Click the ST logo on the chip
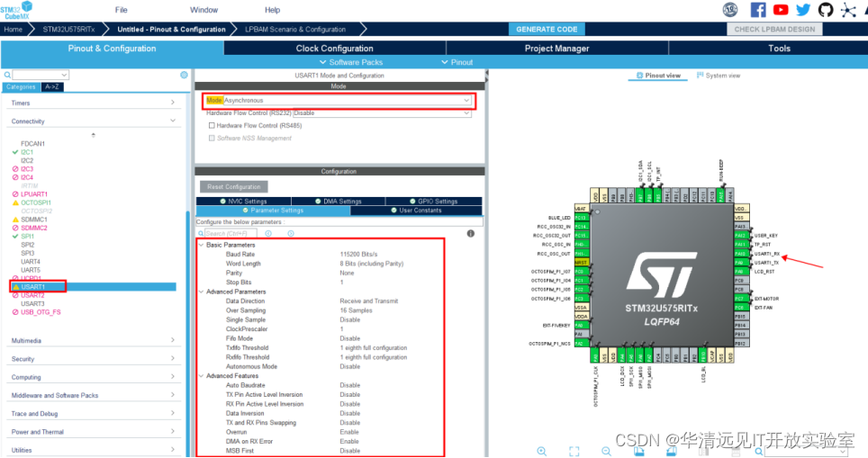The width and height of the screenshot is (868, 458). pyautogui.click(x=661, y=274)
